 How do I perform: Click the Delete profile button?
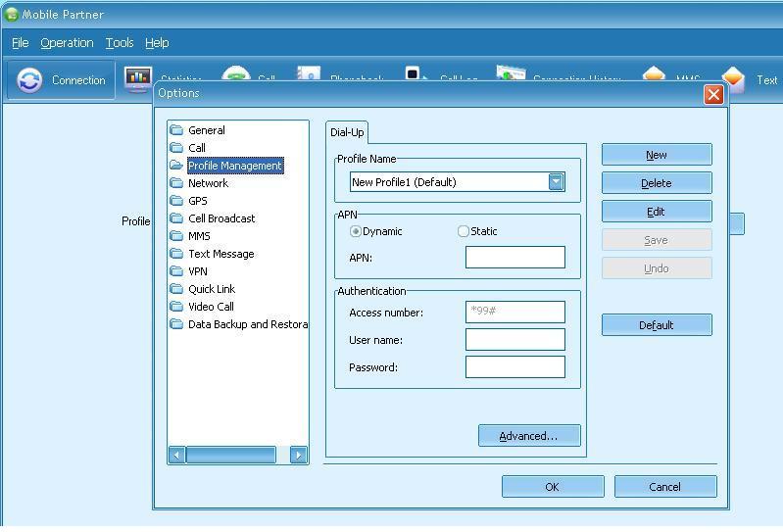657,183
